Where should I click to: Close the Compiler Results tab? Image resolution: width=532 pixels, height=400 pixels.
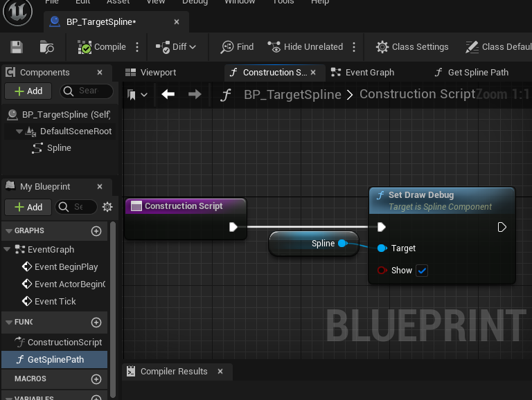pos(220,372)
